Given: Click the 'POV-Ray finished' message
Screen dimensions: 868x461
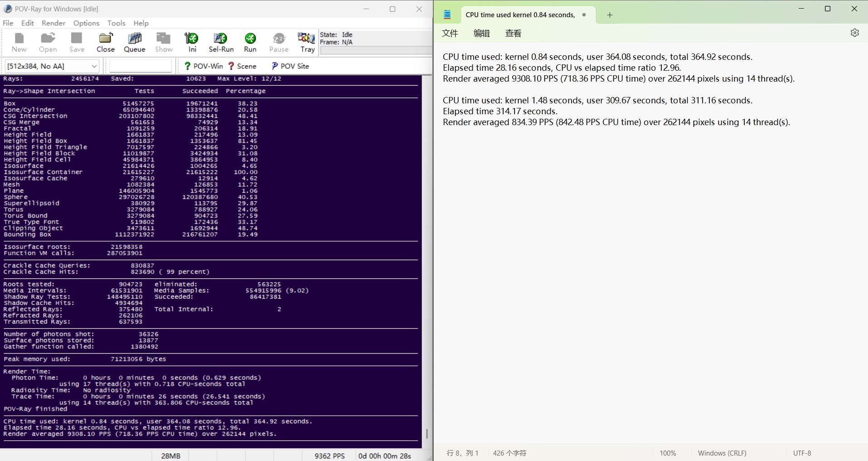Looking at the screenshot, I should (x=35, y=409).
